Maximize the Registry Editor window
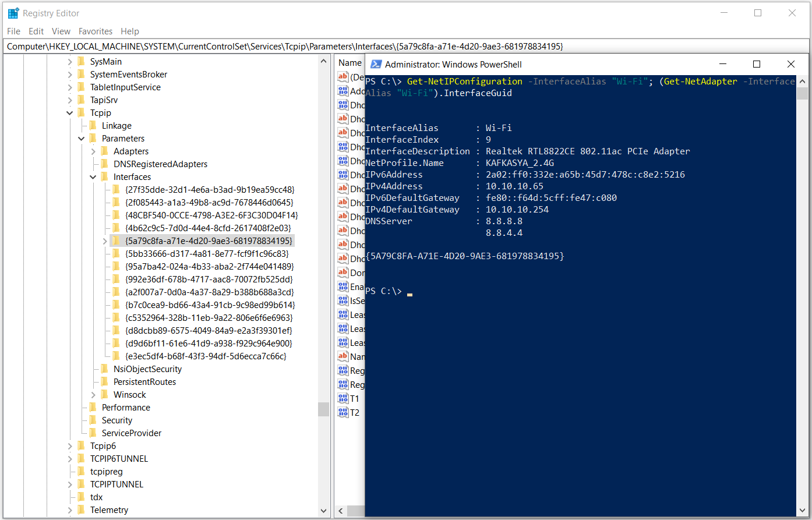The width and height of the screenshot is (812, 520). tap(758, 13)
